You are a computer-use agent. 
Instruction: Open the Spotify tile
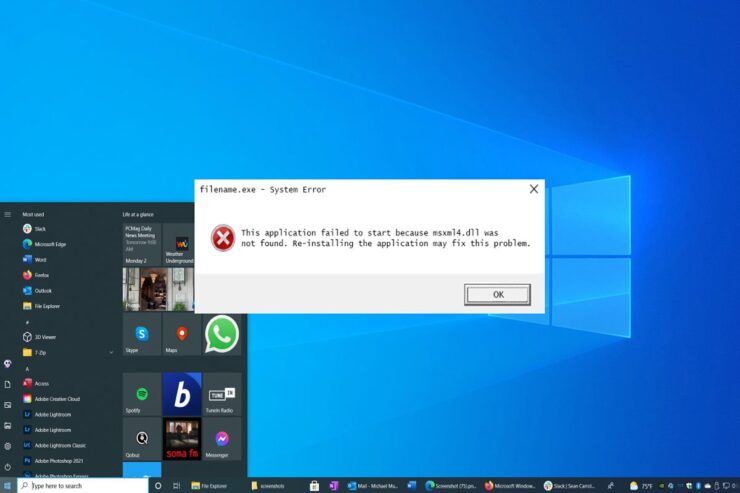pos(142,394)
